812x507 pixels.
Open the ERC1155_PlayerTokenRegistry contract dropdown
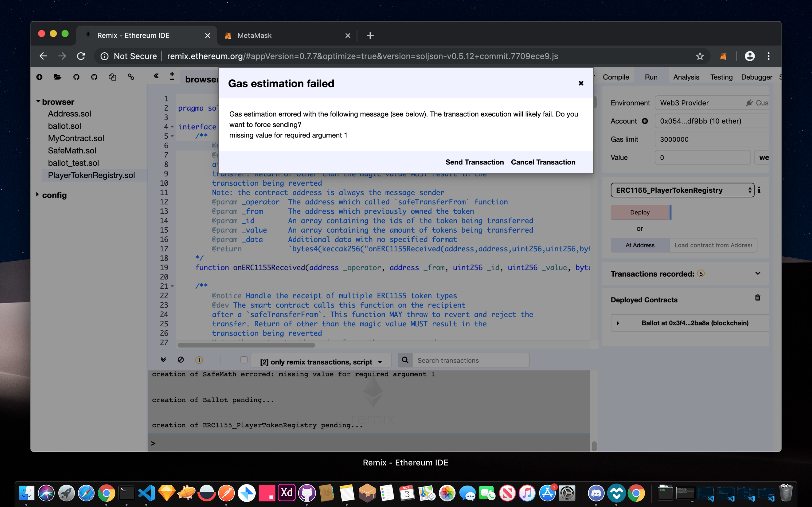(682, 190)
